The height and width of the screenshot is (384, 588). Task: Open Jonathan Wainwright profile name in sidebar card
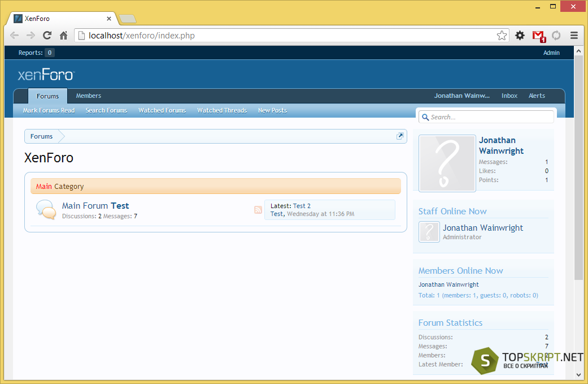[x=501, y=145]
